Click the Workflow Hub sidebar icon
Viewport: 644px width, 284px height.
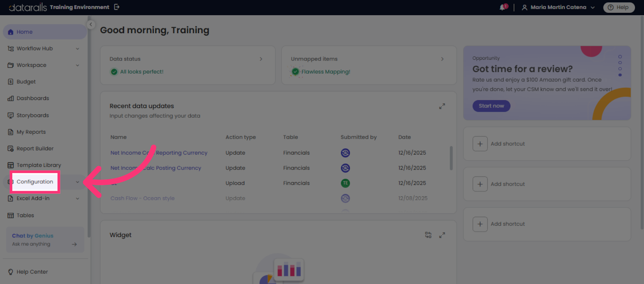pos(10,48)
